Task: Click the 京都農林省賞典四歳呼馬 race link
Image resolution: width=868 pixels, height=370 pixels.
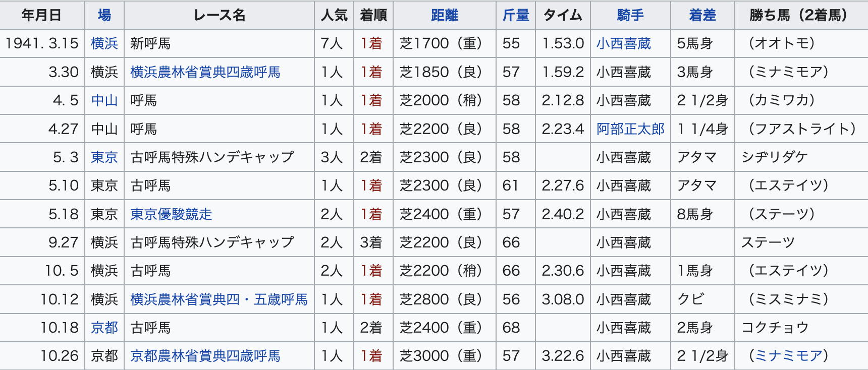Action: pos(205,356)
